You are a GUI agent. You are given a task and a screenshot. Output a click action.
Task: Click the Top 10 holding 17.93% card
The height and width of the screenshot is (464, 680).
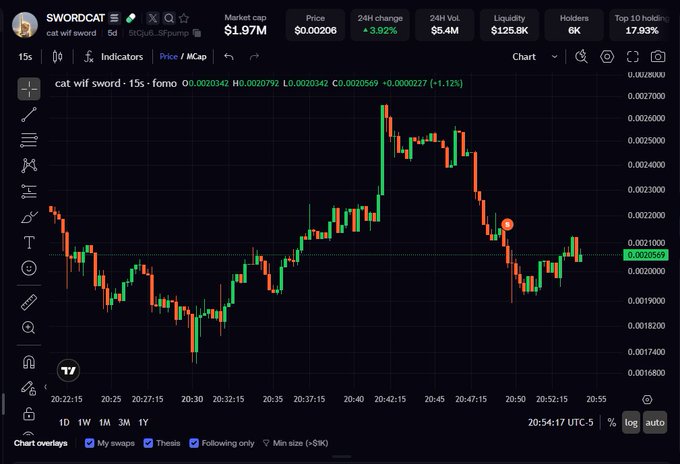(642, 25)
